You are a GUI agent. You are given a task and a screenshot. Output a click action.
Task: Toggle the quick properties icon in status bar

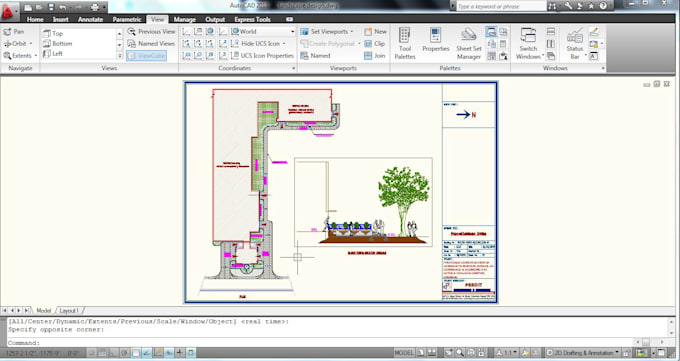(191, 353)
